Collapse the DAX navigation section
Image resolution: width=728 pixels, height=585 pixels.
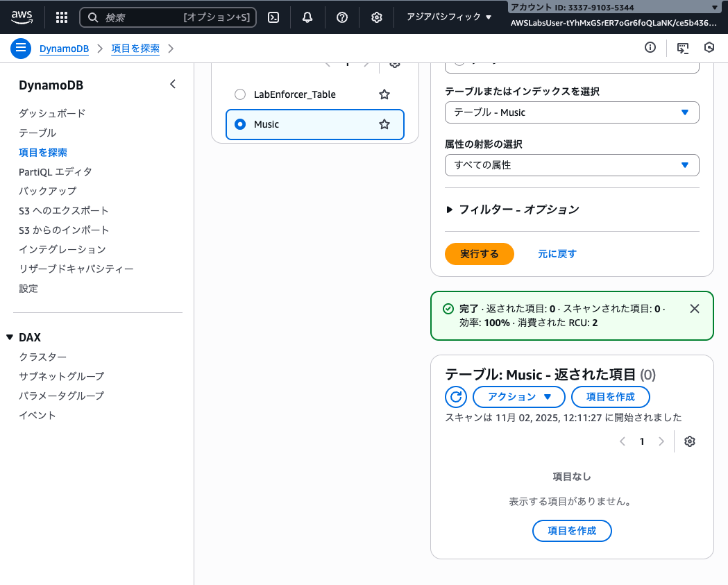click(9, 337)
